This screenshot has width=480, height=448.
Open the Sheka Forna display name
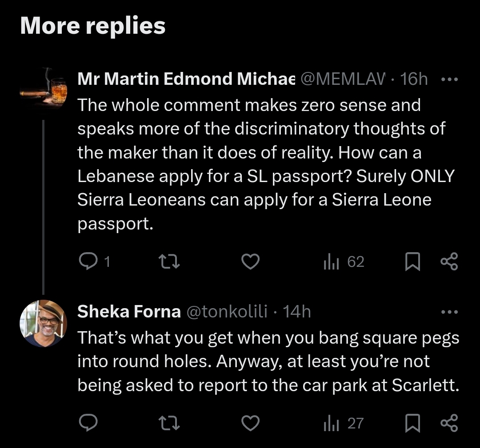[x=129, y=312]
